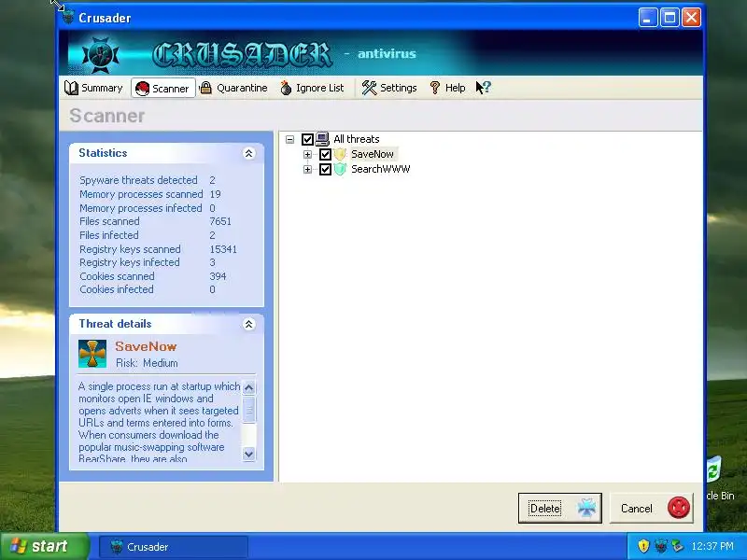Collapse the Statistics panel

tap(248, 153)
